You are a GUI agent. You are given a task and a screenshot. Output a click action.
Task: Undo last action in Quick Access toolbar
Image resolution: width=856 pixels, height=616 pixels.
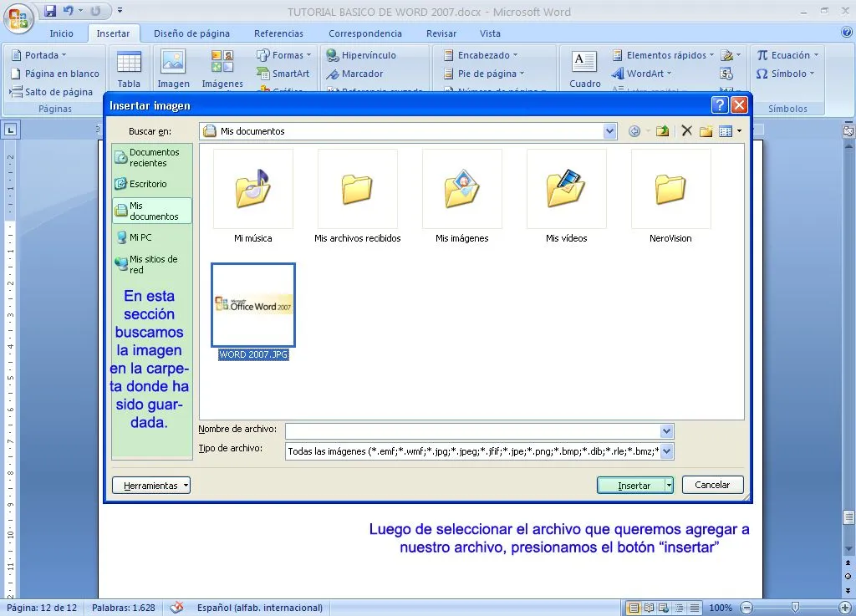click(x=69, y=10)
